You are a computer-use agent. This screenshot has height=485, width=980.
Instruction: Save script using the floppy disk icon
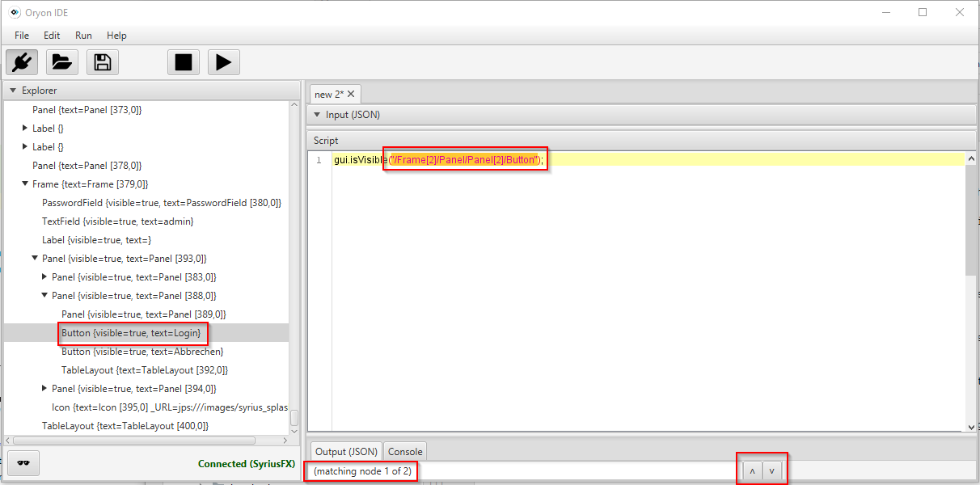pos(103,62)
